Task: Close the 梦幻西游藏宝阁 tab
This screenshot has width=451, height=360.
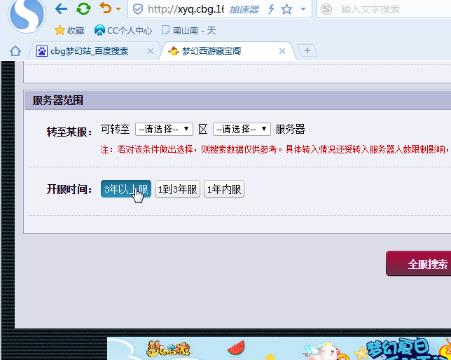Action: (282, 51)
